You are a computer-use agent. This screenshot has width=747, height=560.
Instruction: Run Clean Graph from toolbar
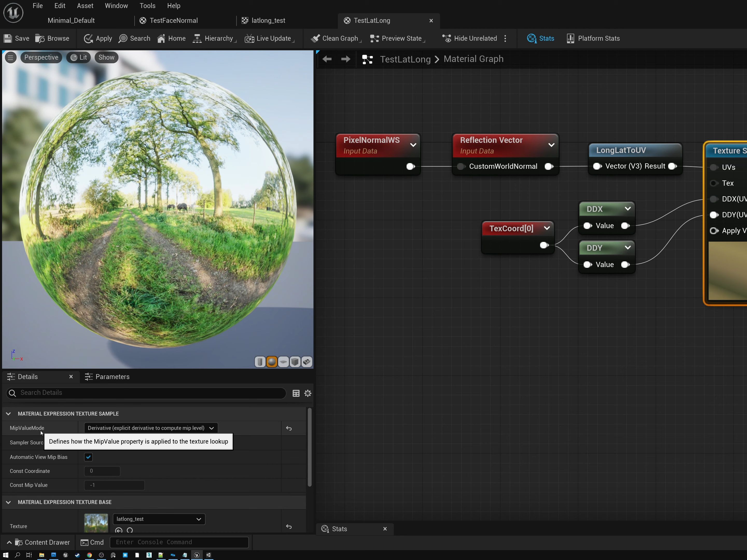pyautogui.click(x=336, y=39)
